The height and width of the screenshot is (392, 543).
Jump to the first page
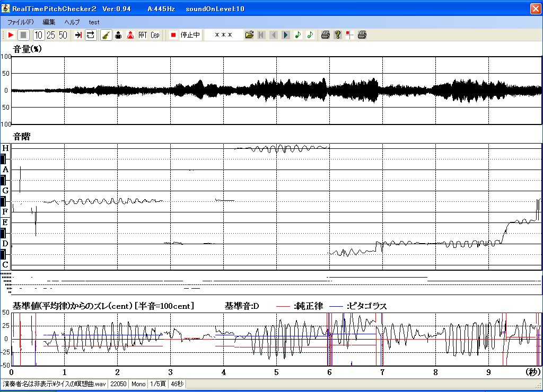click(261, 35)
